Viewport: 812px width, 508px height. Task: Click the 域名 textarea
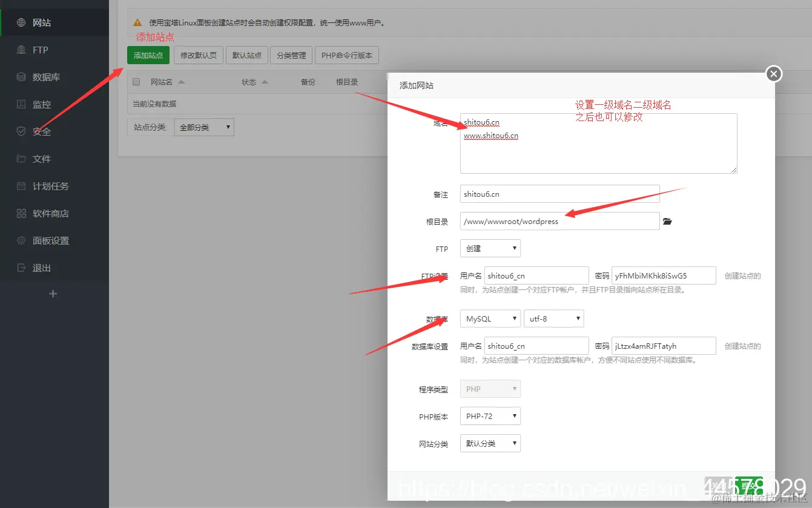tap(599, 143)
